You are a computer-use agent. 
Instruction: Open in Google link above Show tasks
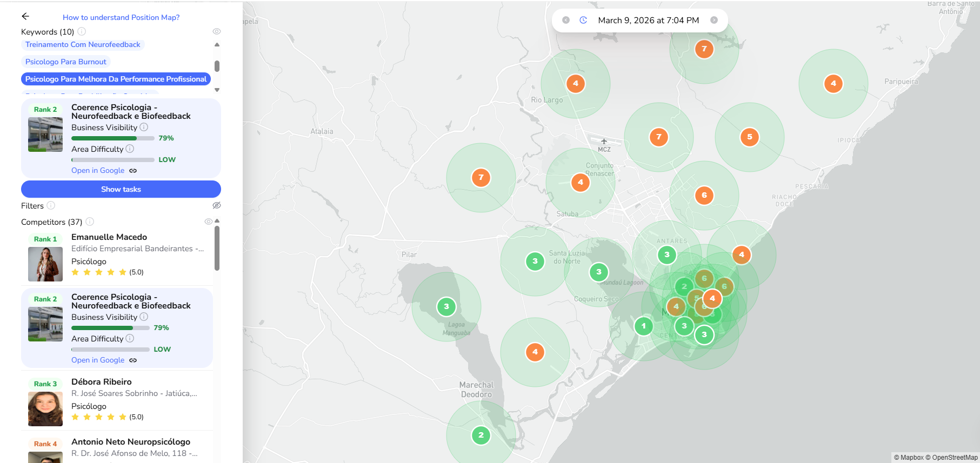pos(98,170)
